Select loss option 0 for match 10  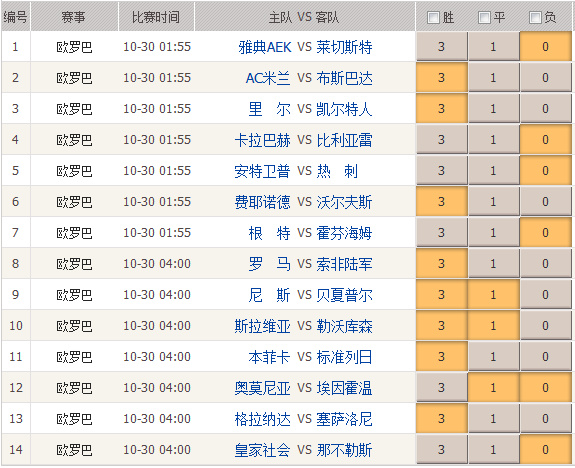pyautogui.click(x=545, y=325)
